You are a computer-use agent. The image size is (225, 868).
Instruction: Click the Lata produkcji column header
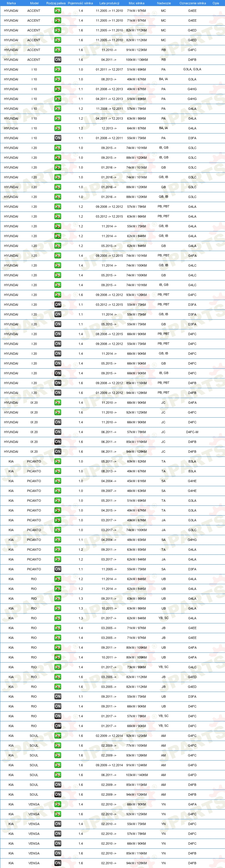(x=109, y=3)
